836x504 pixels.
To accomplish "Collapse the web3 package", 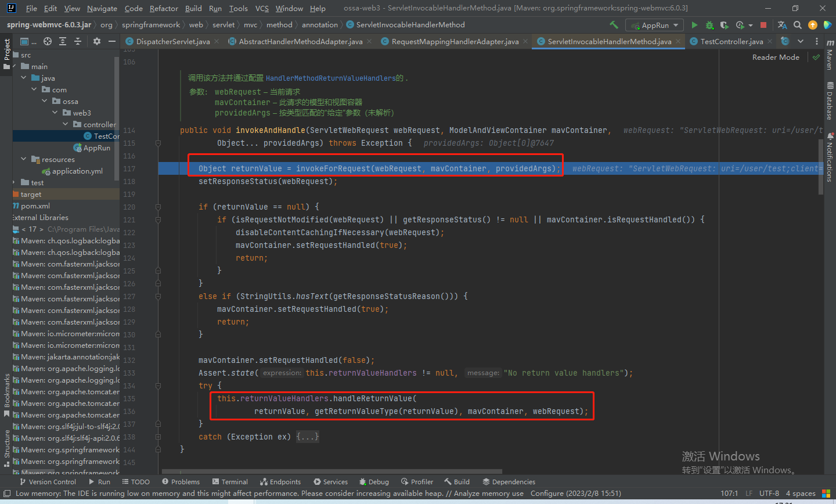I will coord(56,113).
